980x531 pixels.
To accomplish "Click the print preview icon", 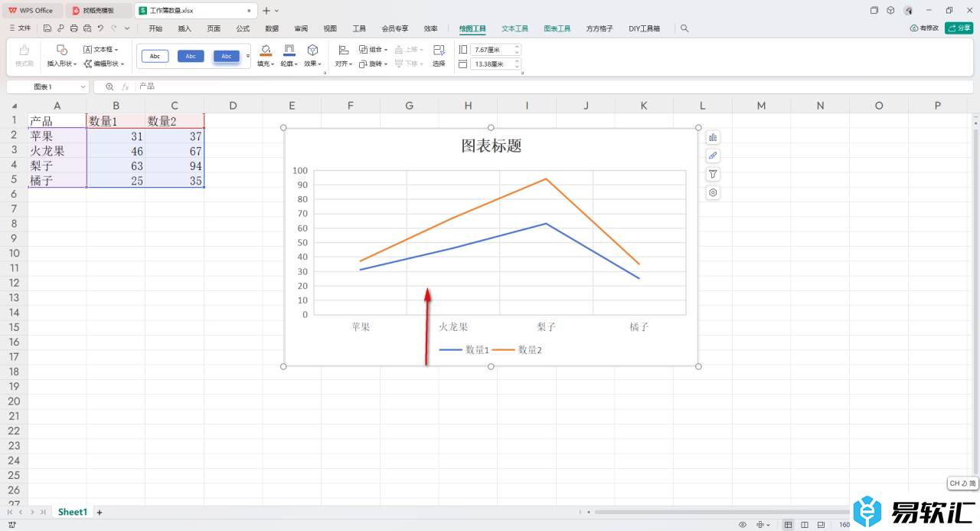I will [87, 28].
